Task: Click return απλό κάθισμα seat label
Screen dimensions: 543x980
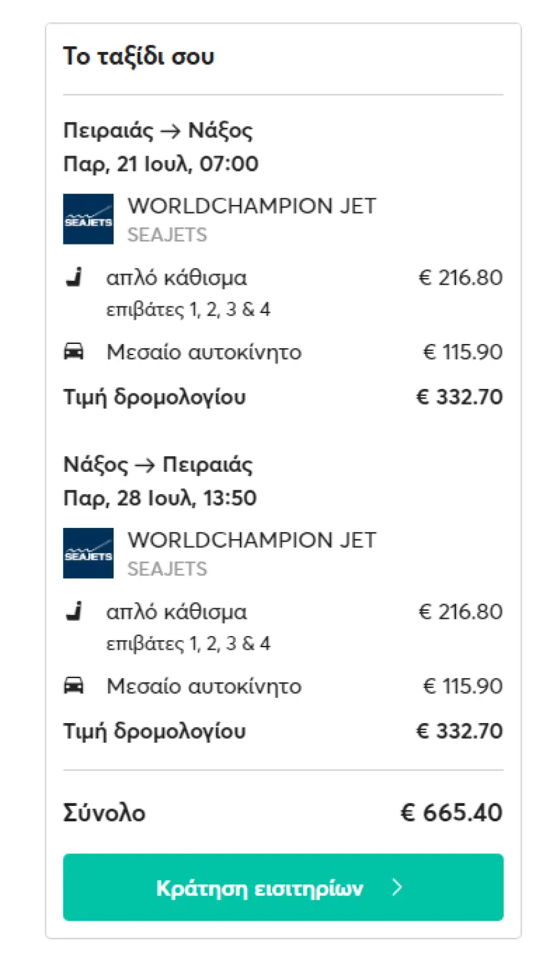Action: pyautogui.click(x=176, y=612)
